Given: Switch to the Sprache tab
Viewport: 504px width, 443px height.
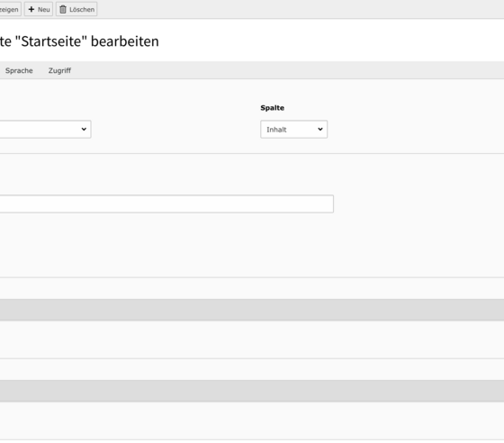Looking at the screenshot, I should 19,70.
